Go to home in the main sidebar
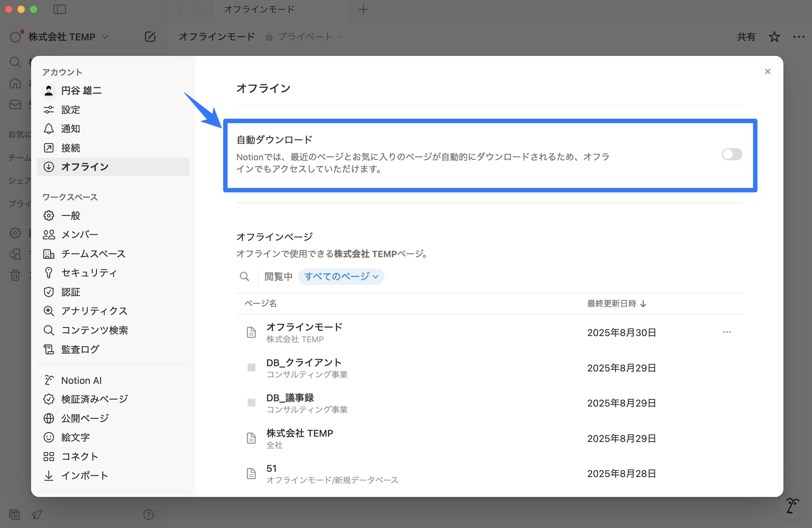Viewport: 812px width, 528px height. [15, 83]
